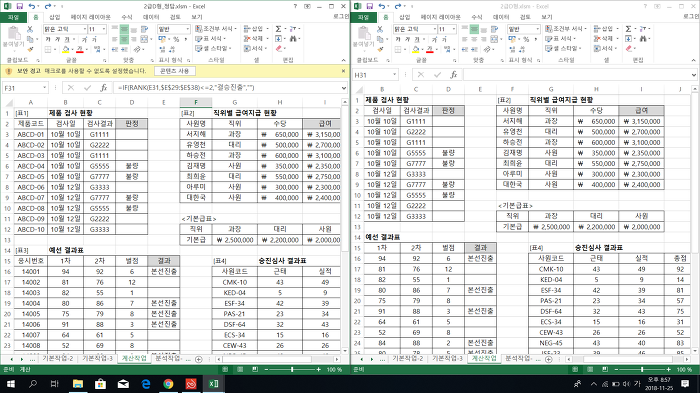This screenshot has height=393, width=700.
Task: Open Formulas ribbon tab in left window
Action: click(x=127, y=17)
